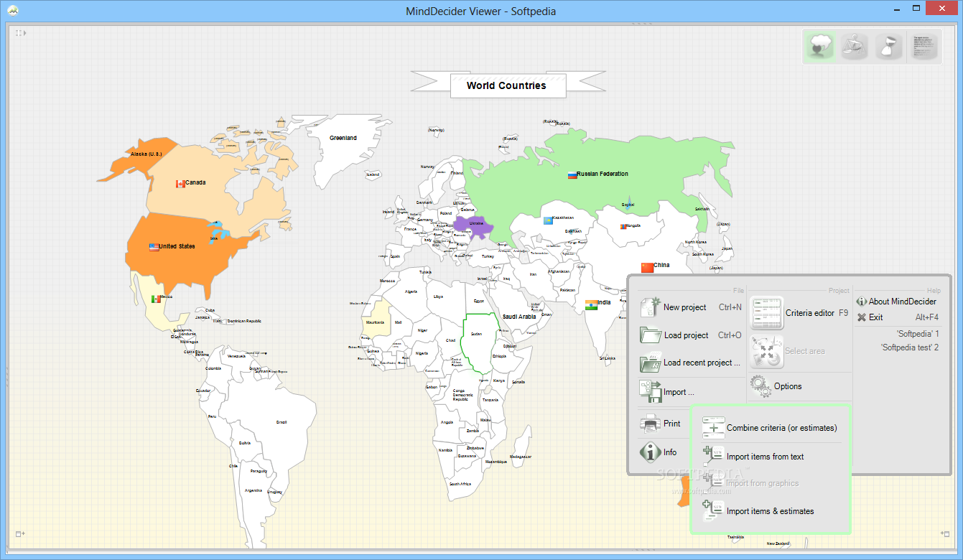Screen dimensions: 963x560
Task: Activate the thought-bubble brainstorm mode icon
Action: (x=820, y=47)
